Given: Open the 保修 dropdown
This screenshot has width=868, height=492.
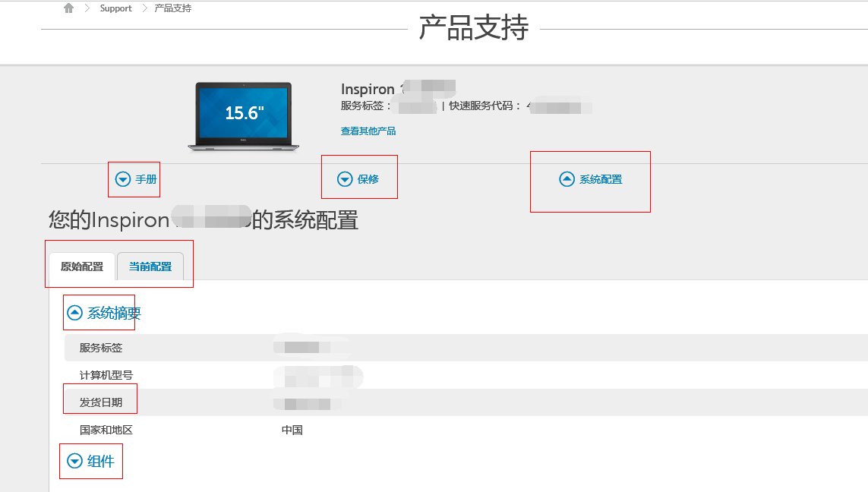Looking at the screenshot, I should pyautogui.click(x=360, y=178).
